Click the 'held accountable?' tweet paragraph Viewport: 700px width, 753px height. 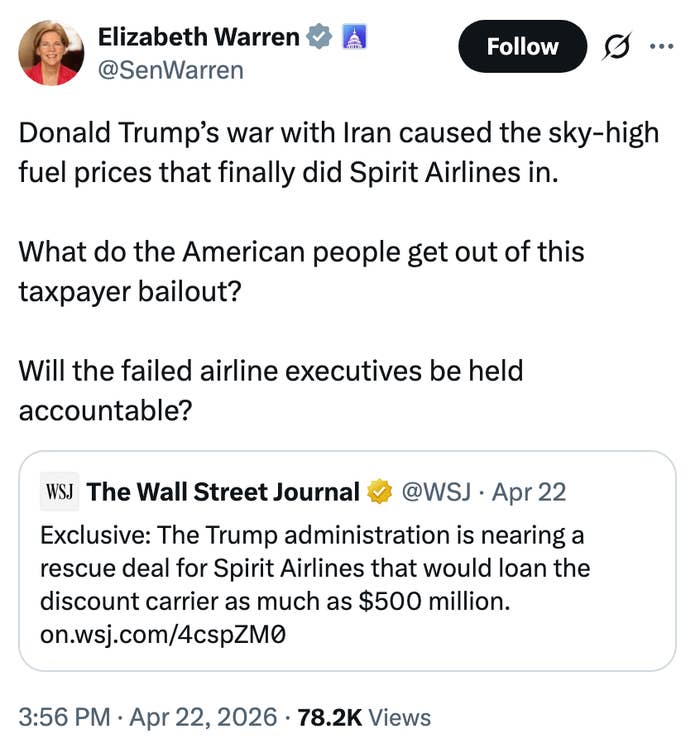270,390
